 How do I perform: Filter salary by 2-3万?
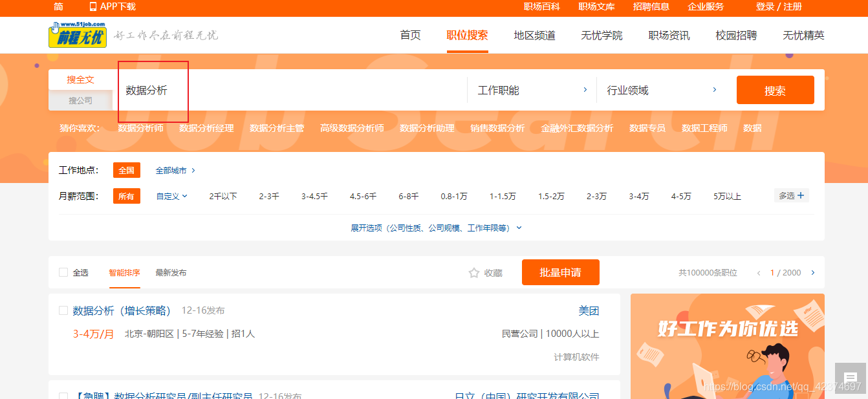(596, 196)
